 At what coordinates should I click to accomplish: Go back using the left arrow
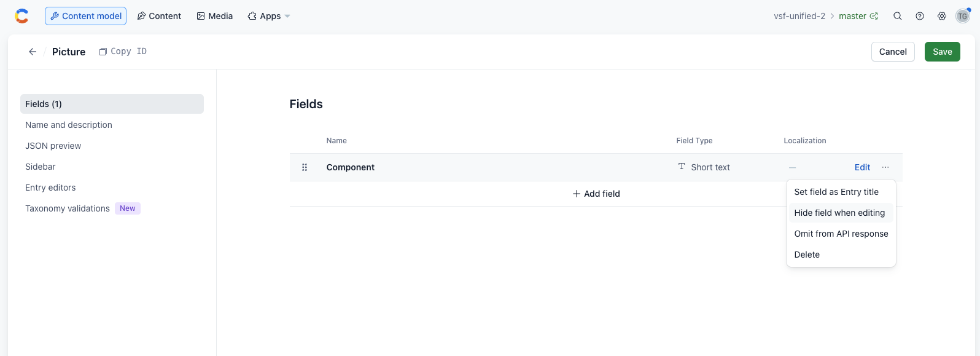pyautogui.click(x=33, y=52)
